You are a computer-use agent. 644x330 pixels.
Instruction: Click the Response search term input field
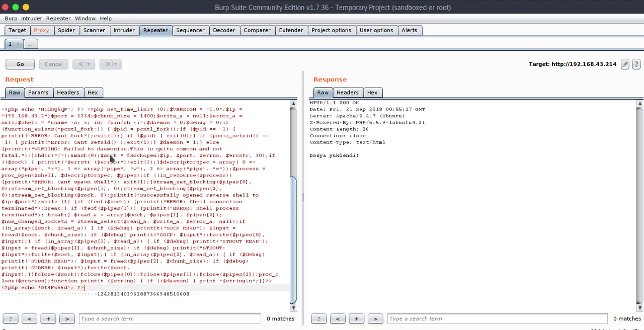(x=498, y=318)
